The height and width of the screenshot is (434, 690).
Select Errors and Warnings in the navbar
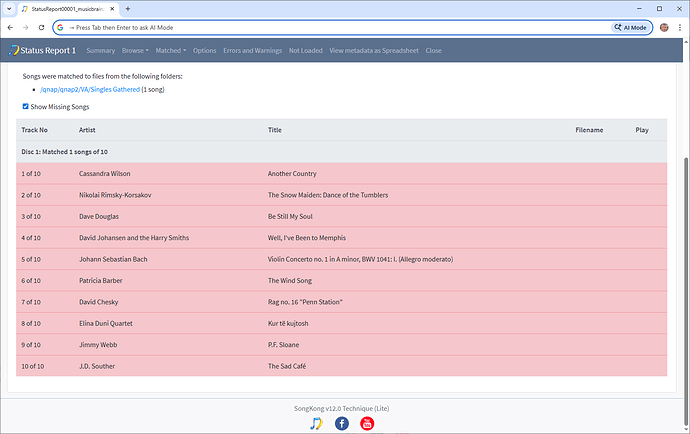(252, 50)
